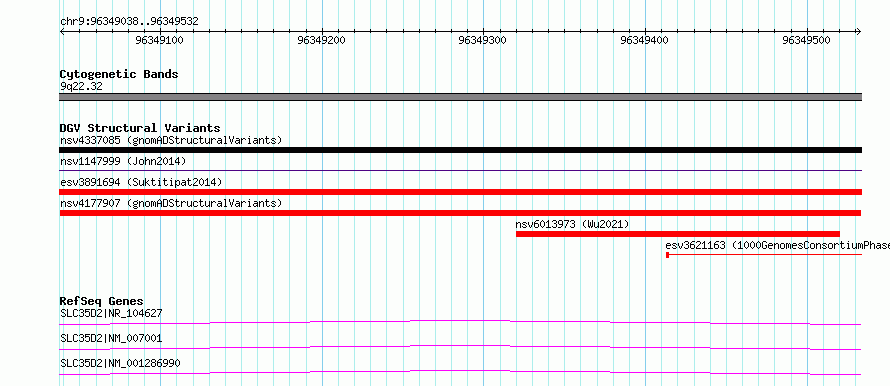Open the RefSeq Genes track heading
The width and height of the screenshot is (890, 386).
[x=102, y=301]
